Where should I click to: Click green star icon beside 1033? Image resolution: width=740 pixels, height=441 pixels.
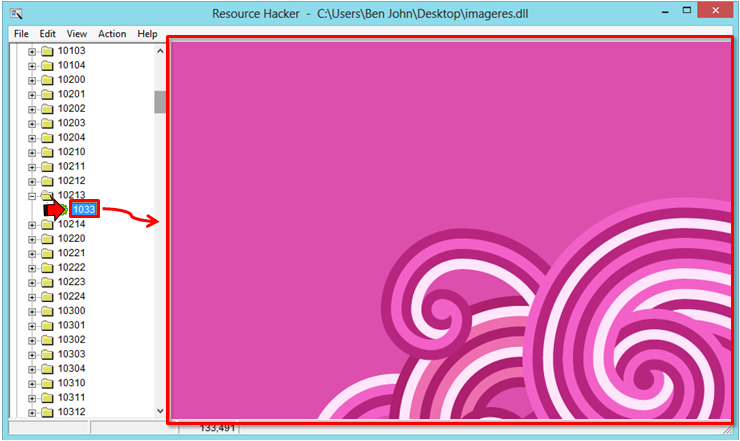[63, 209]
